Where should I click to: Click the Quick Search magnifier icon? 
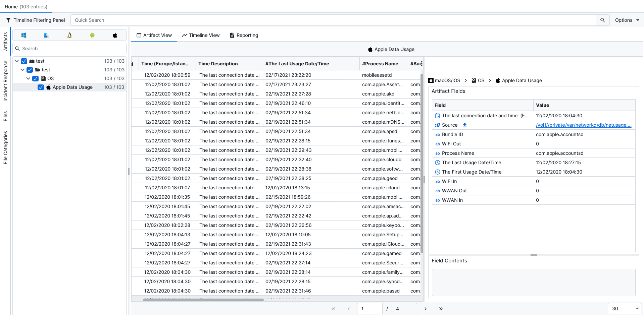click(602, 20)
